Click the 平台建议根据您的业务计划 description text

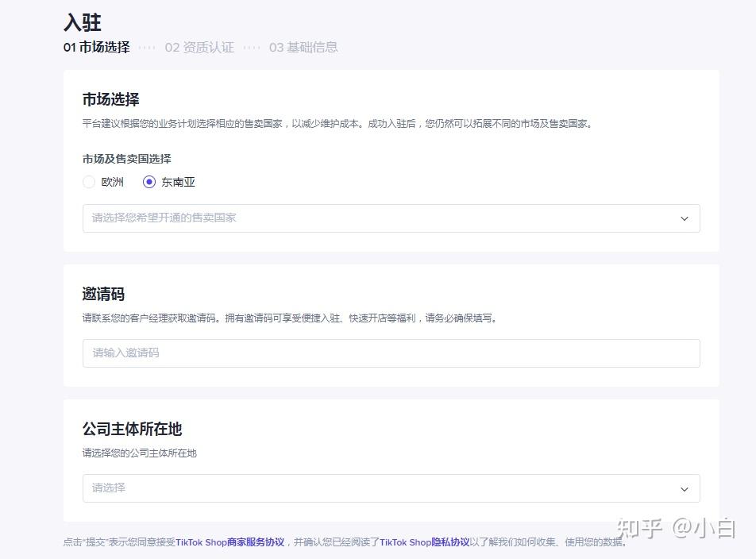338,124
